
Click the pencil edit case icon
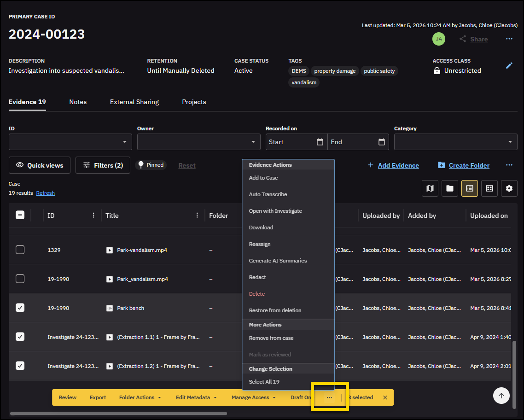(509, 66)
